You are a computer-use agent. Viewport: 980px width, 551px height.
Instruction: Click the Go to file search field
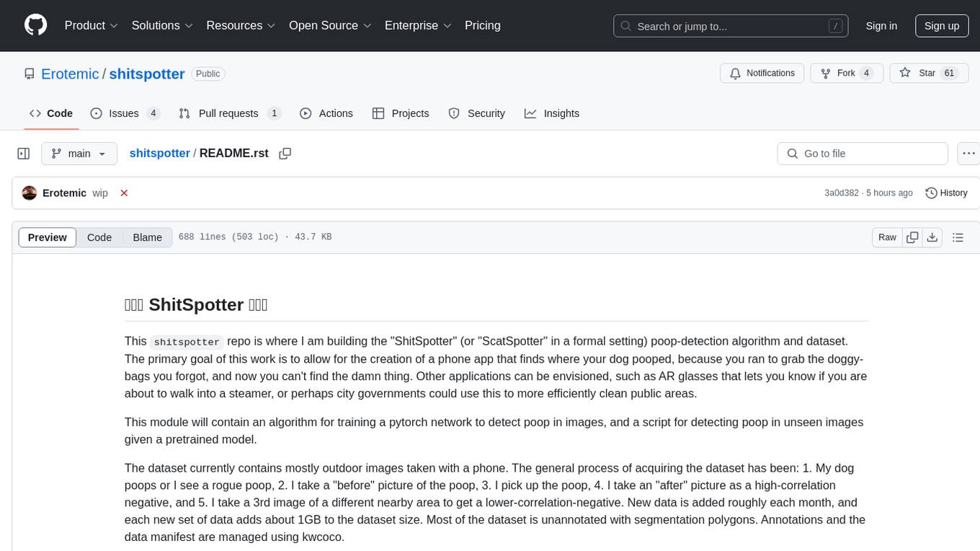863,154
